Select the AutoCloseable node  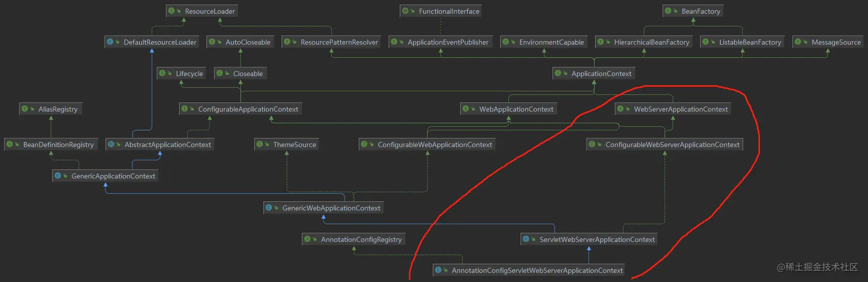pyautogui.click(x=240, y=42)
